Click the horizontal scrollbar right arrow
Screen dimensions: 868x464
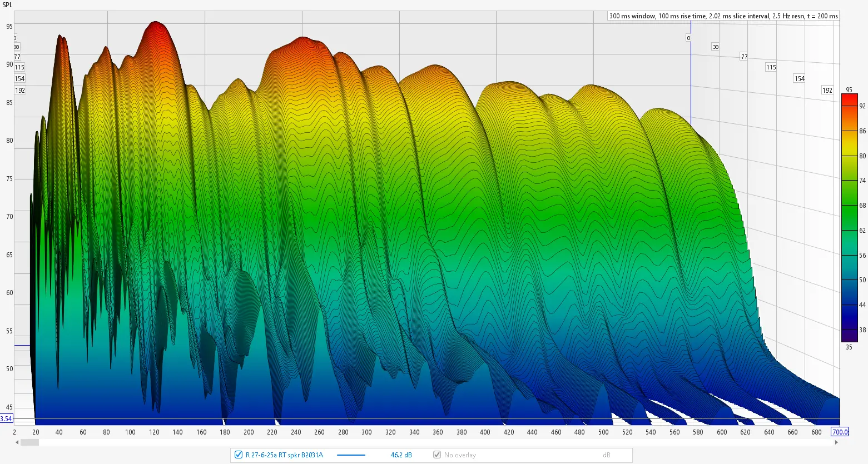tap(837, 442)
